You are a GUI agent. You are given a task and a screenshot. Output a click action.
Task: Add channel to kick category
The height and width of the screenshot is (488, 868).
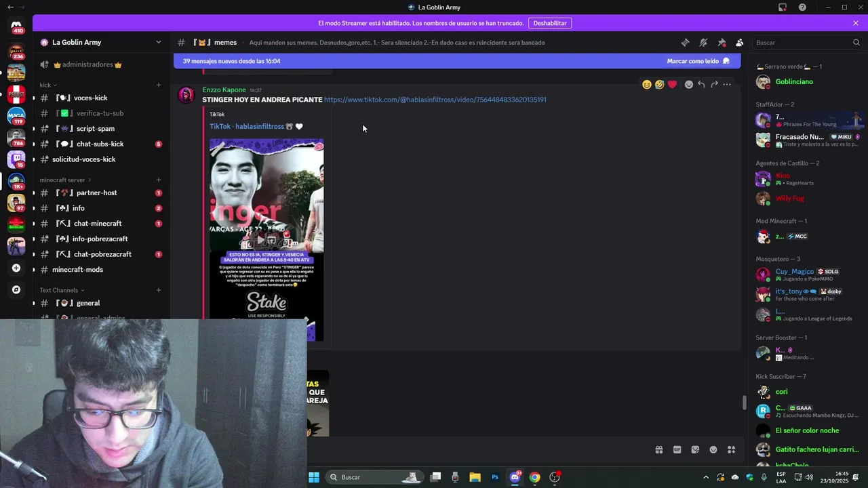coord(159,85)
